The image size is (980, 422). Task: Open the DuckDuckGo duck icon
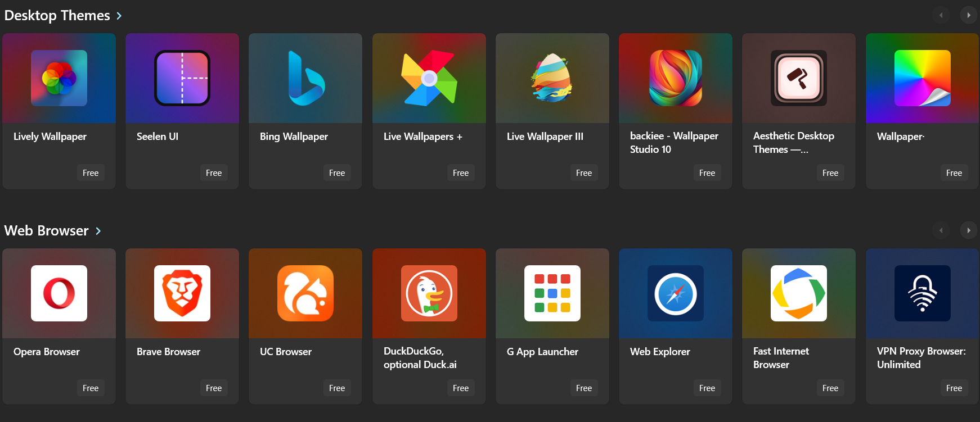coord(429,293)
